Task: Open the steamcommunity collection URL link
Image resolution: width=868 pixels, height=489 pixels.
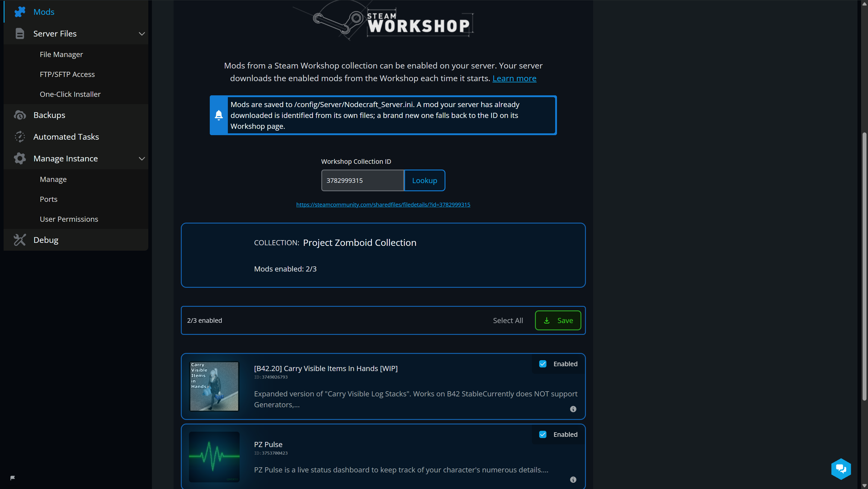Action: click(x=383, y=204)
